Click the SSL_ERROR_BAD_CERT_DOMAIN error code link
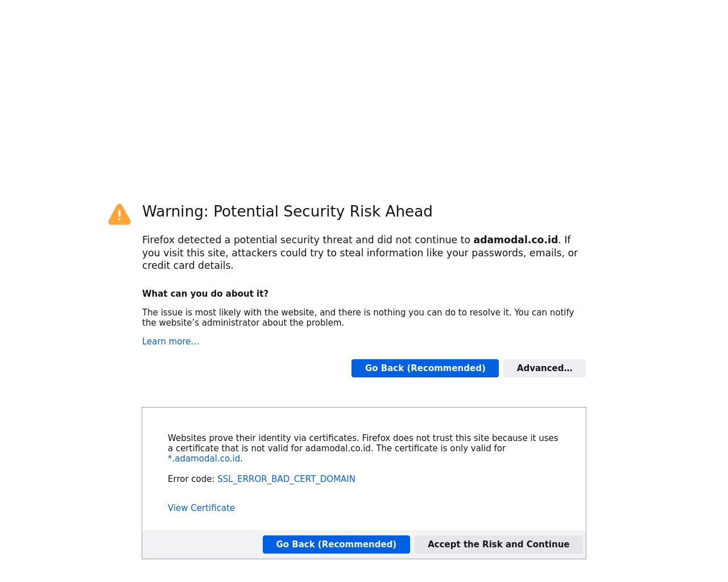The height and width of the screenshot is (582, 728). pyautogui.click(x=286, y=479)
